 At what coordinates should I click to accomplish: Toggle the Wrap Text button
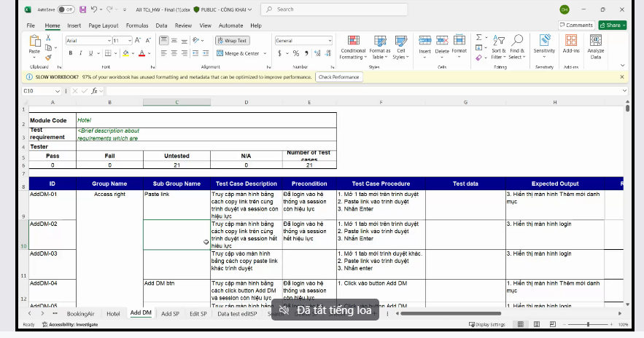pos(232,41)
